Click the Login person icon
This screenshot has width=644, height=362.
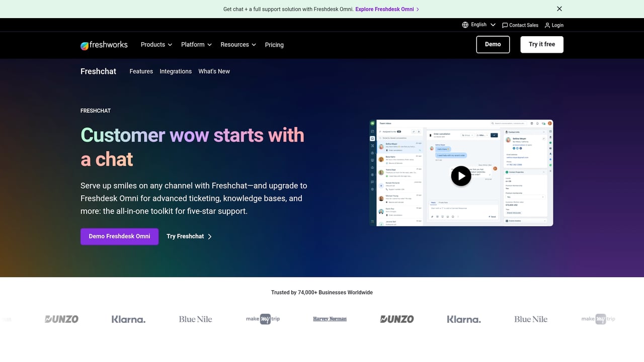coord(546,25)
